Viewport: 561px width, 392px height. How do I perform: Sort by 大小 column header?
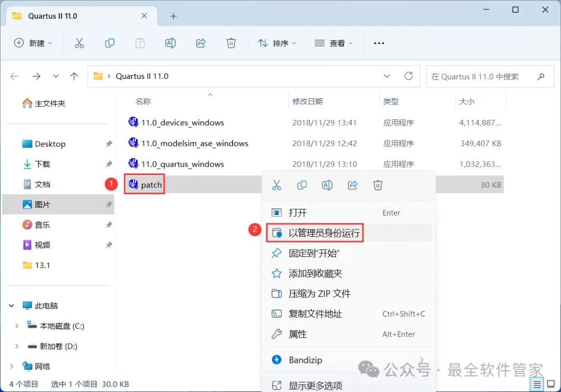466,102
